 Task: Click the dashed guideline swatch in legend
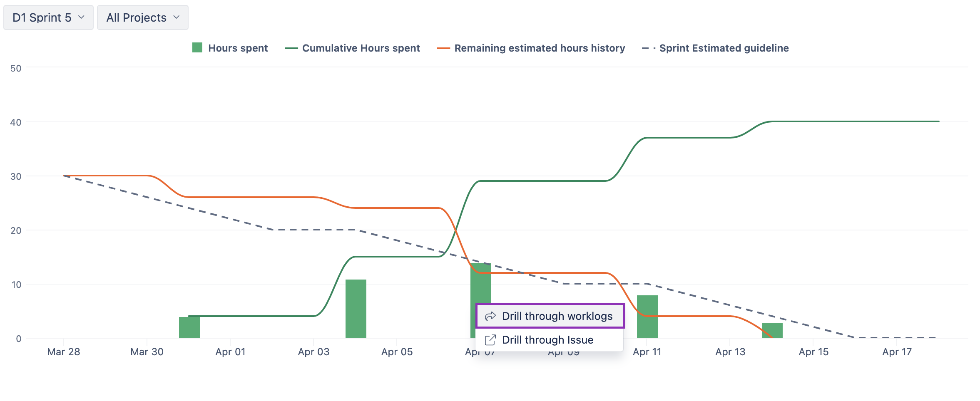click(649, 48)
